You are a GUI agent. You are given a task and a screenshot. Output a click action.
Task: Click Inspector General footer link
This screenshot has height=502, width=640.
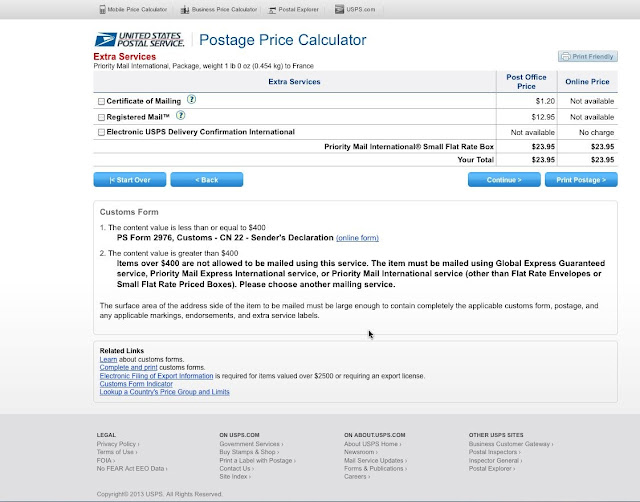click(495, 460)
